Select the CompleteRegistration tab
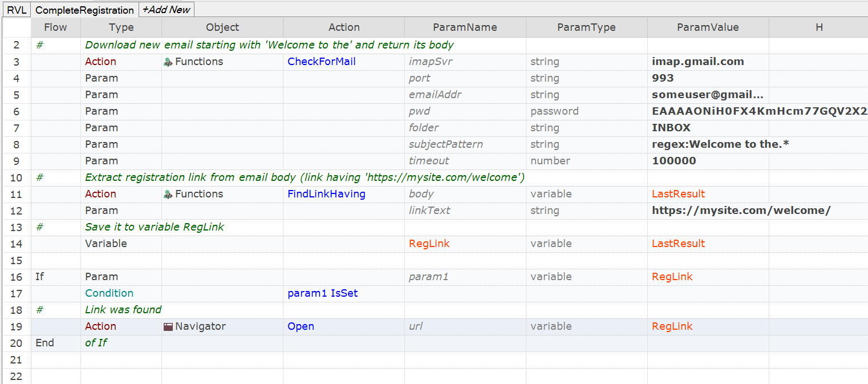 pos(84,10)
